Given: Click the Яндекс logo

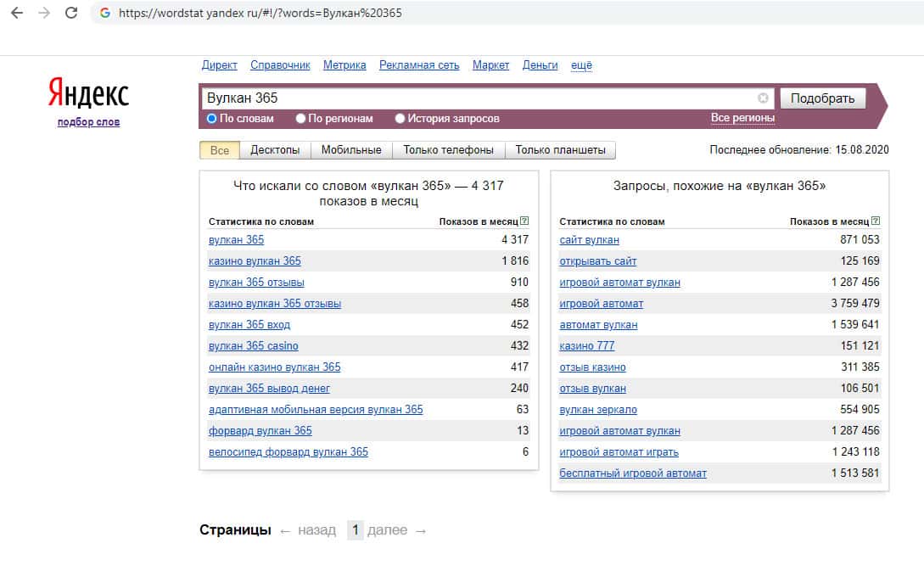Looking at the screenshot, I should tap(88, 93).
